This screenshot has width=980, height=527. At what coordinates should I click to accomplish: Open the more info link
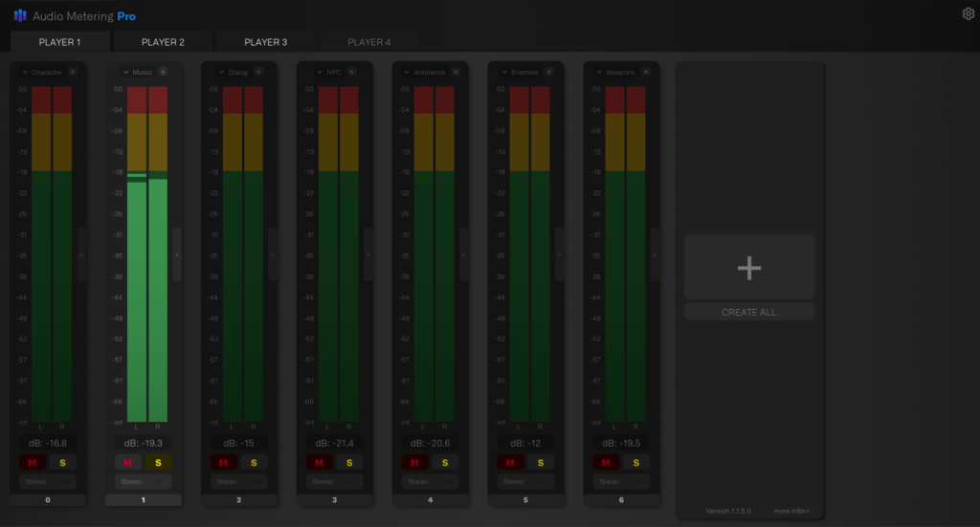pyautogui.click(x=791, y=511)
